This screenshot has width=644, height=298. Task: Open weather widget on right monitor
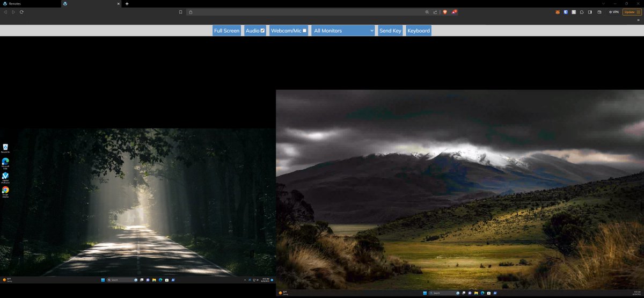[x=284, y=293]
